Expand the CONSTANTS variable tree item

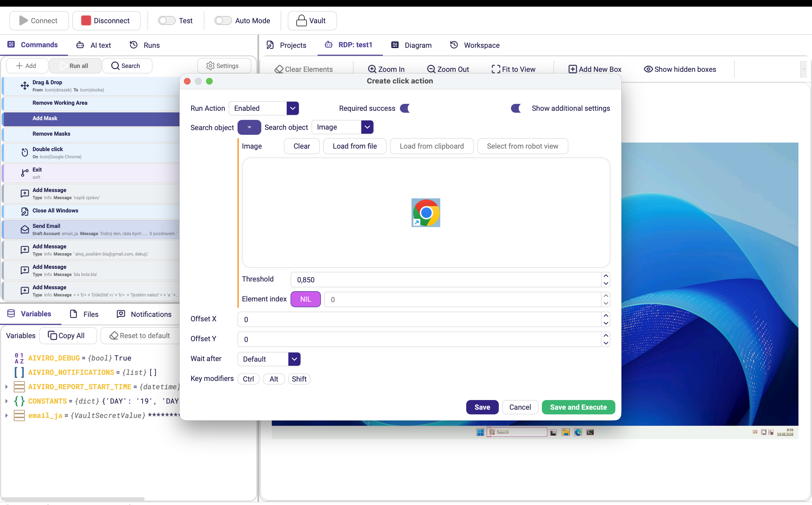coord(6,401)
